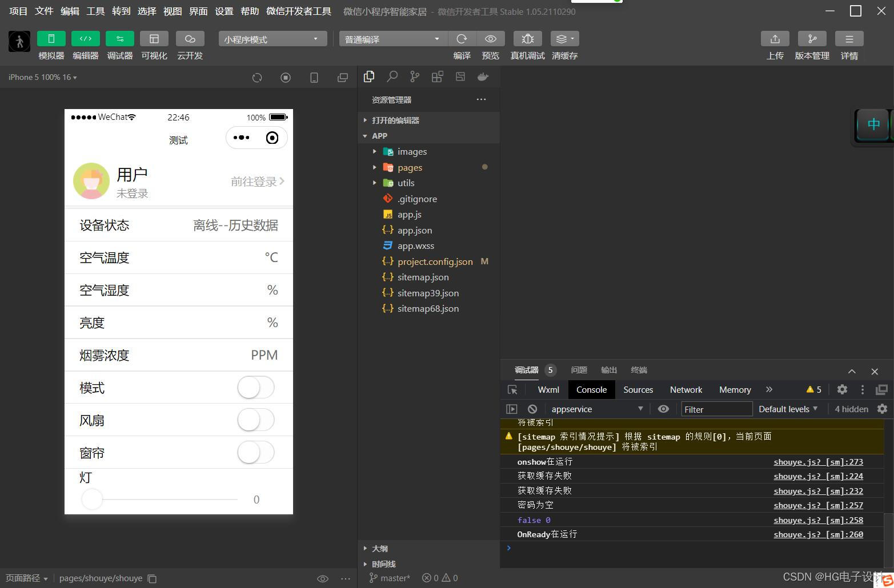The image size is (894, 588).
Task: Click the Docker whale icon in sidebar
Action: coord(483,76)
